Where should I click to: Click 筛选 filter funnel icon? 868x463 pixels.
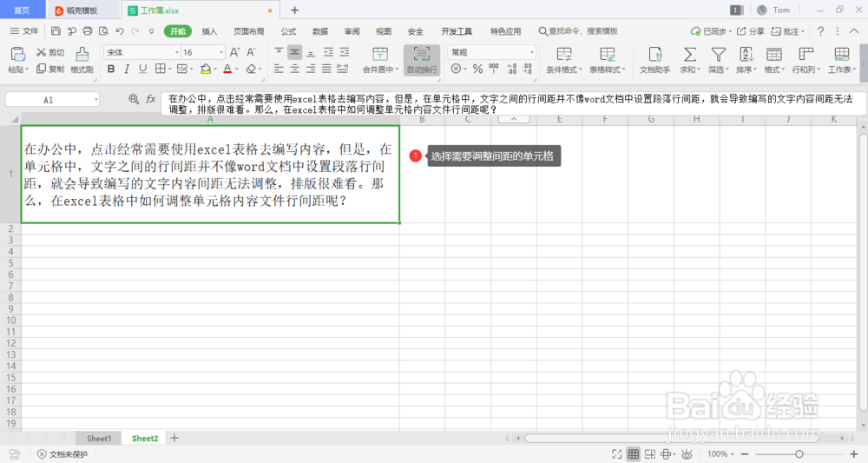(719, 54)
